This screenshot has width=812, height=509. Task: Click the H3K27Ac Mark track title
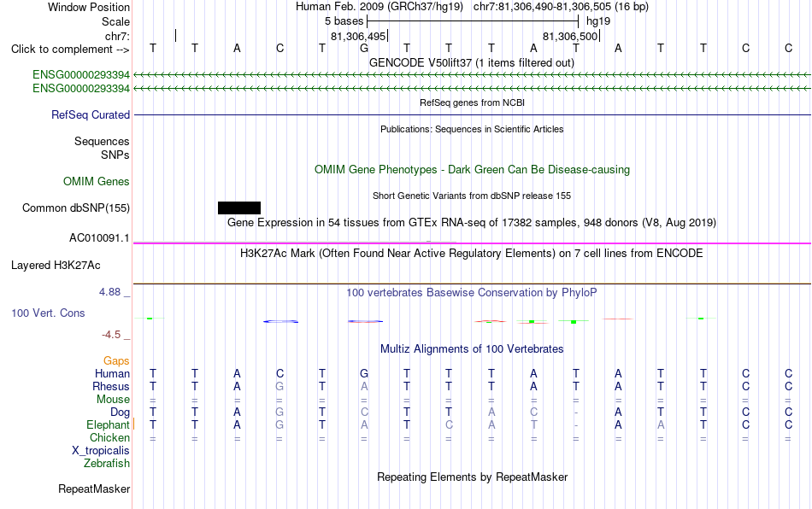[472, 253]
